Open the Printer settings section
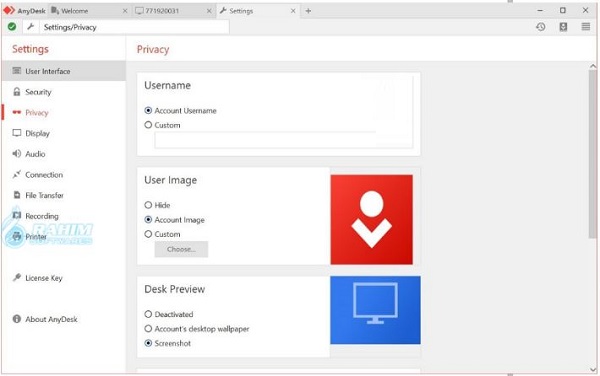The height and width of the screenshot is (376, 600). (64, 236)
